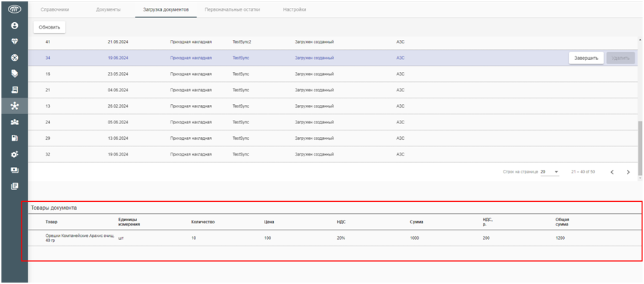Select row 16 dated 23.05.2024
644x284 pixels.
(x=332, y=74)
